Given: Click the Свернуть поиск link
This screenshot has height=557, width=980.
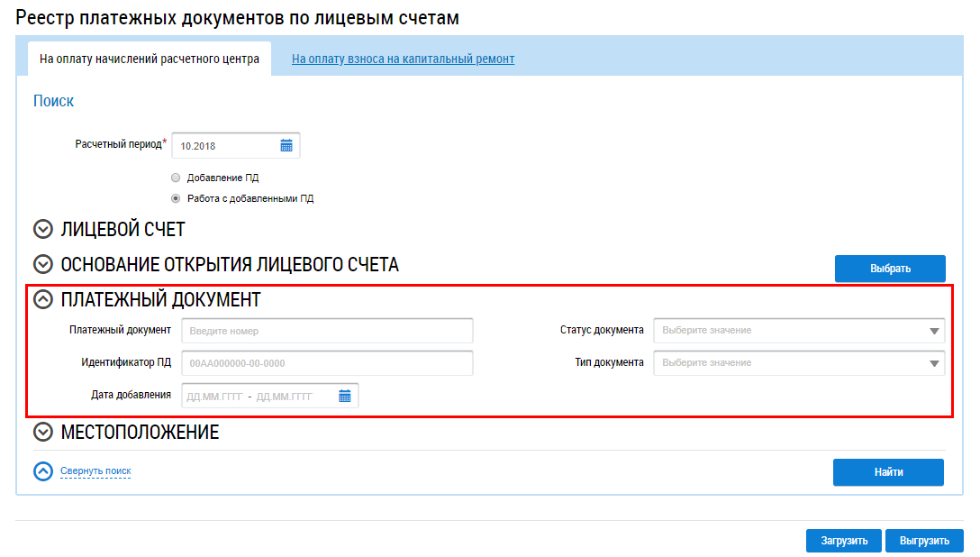Looking at the screenshot, I should [x=95, y=470].
